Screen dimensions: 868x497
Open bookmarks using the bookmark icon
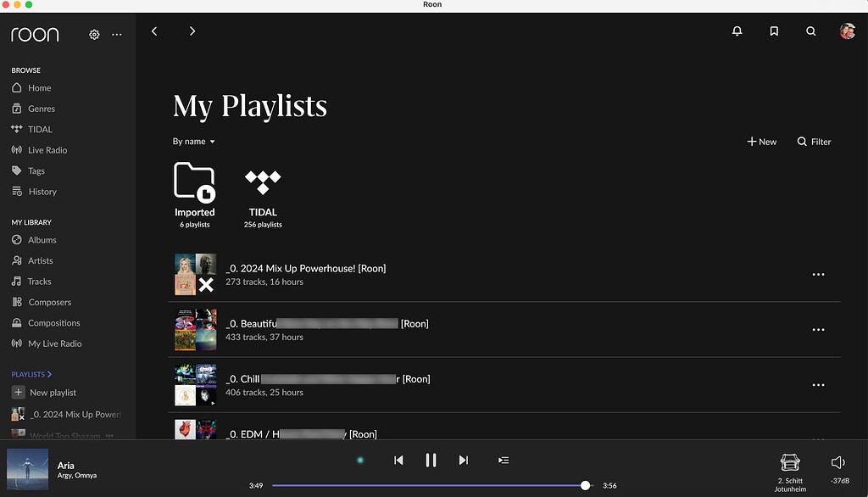point(773,31)
